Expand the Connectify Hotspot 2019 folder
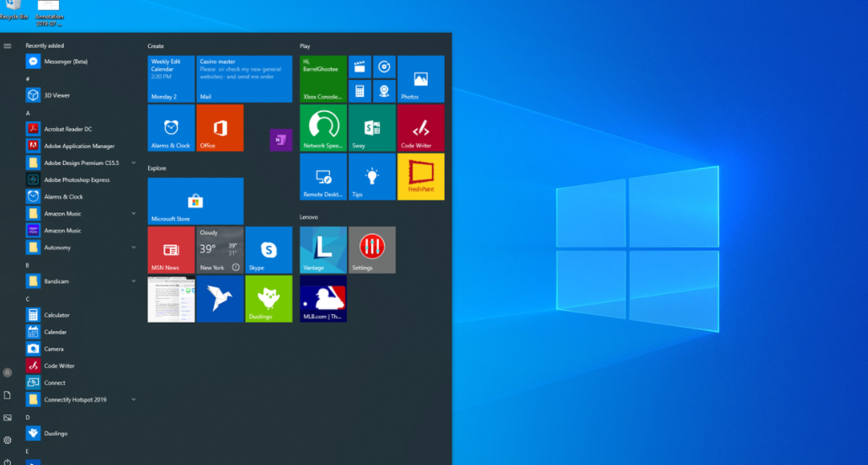This screenshot has height=465, width=868. click(x=133, y=399)
